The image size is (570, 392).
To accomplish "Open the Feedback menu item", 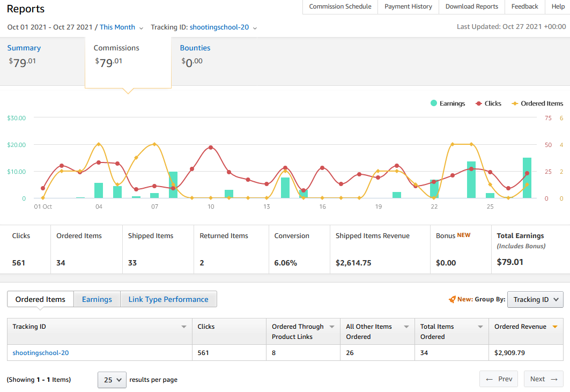I will [x=524, y=6].
